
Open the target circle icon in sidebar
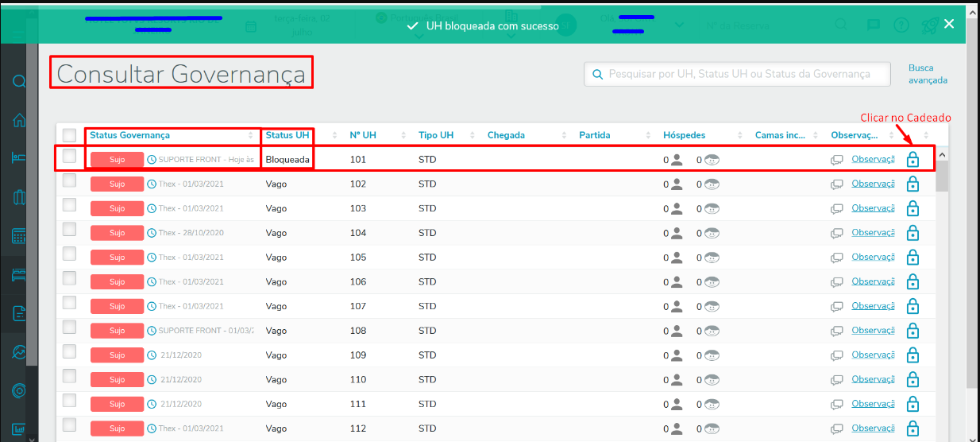[19, 390]
